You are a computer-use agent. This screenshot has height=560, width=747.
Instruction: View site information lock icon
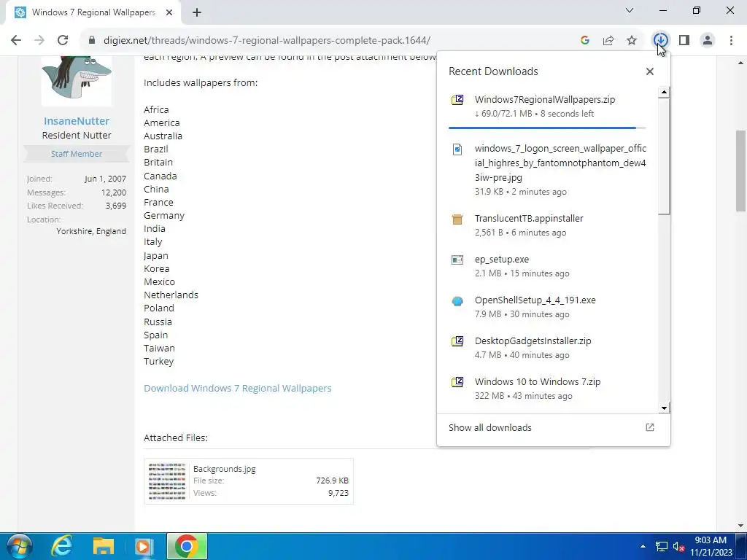pos(92,41)
